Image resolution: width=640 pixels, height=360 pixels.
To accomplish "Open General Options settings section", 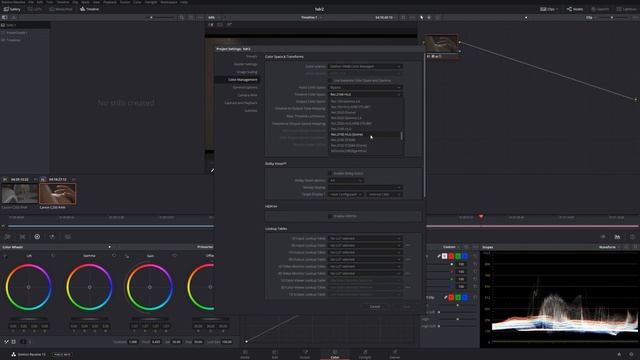I will click(x=245, y=87).
